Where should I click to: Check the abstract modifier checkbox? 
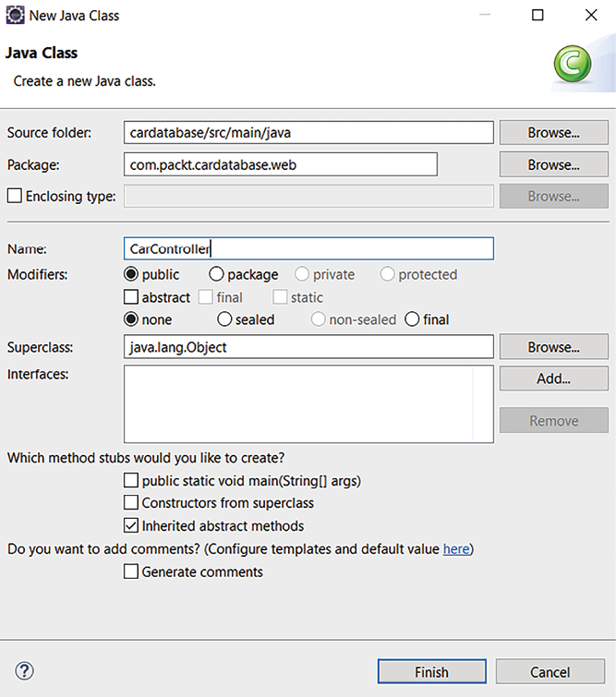pyautogui.click(x=131, y=297)
